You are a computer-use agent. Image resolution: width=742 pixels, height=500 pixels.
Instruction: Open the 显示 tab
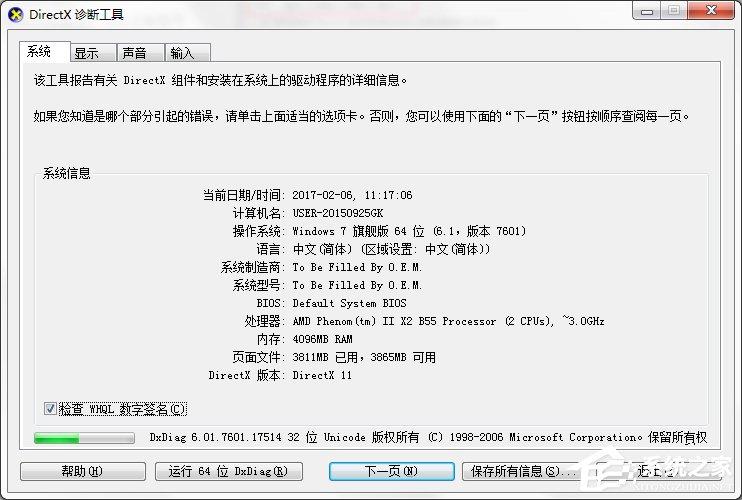pos(93,53)
